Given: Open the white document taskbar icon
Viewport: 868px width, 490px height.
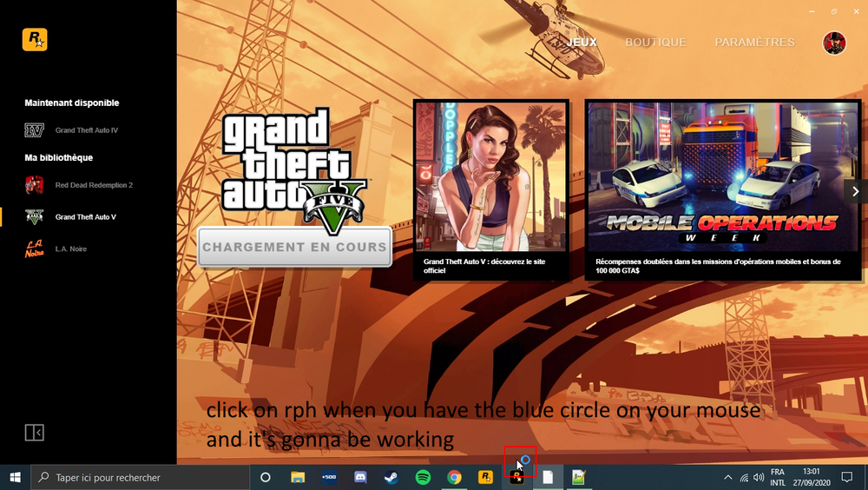Looking at the screenshot, I should pyautogui.click(x=548, y=477).
